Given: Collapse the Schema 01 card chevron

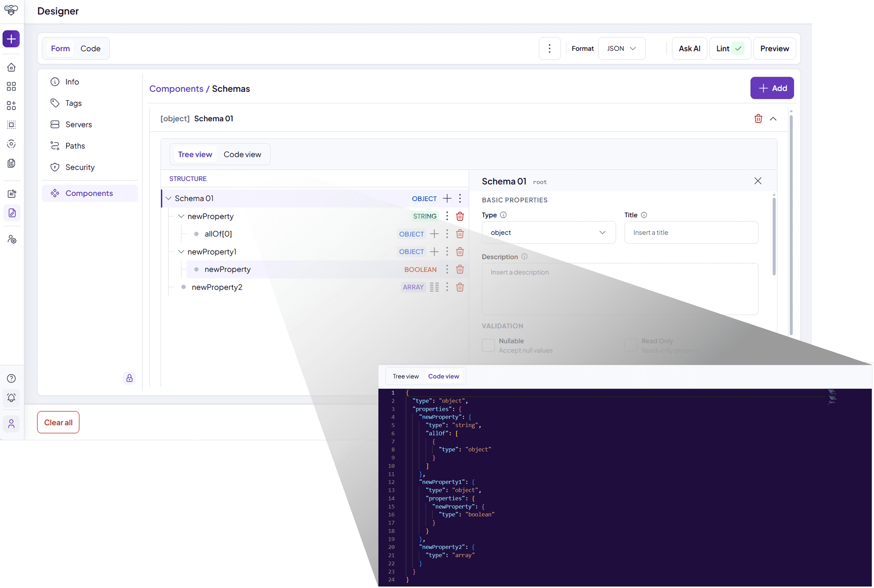Looking at the screenshot, I should click(x=773, y=119).
